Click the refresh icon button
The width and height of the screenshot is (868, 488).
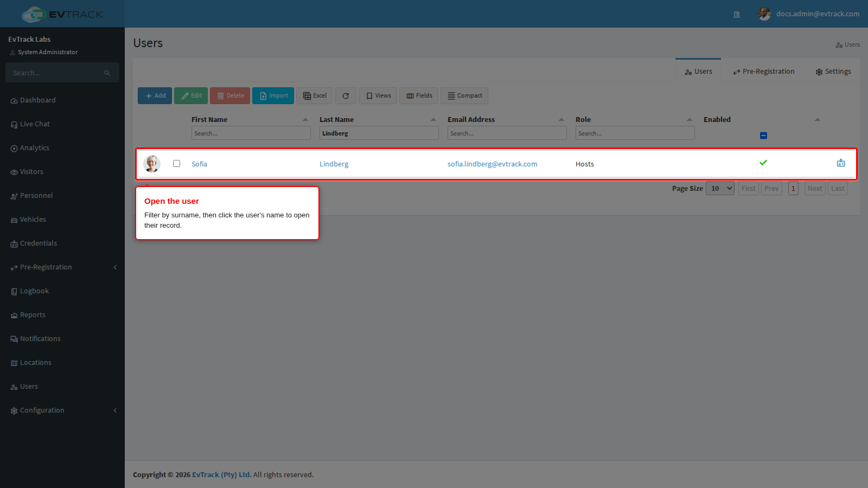point(346,95)
